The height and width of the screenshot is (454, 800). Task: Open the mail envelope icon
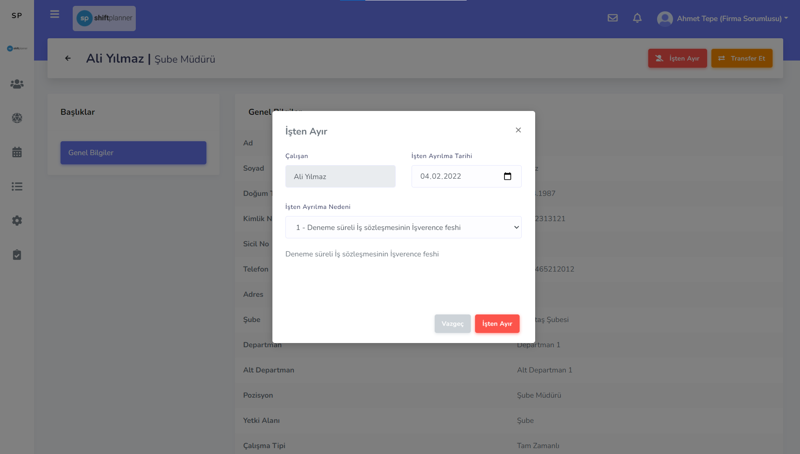pos(612,18)
